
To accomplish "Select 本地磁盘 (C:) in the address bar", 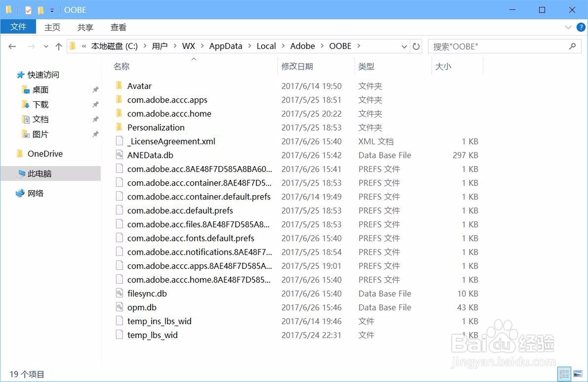I will point(115,46).
